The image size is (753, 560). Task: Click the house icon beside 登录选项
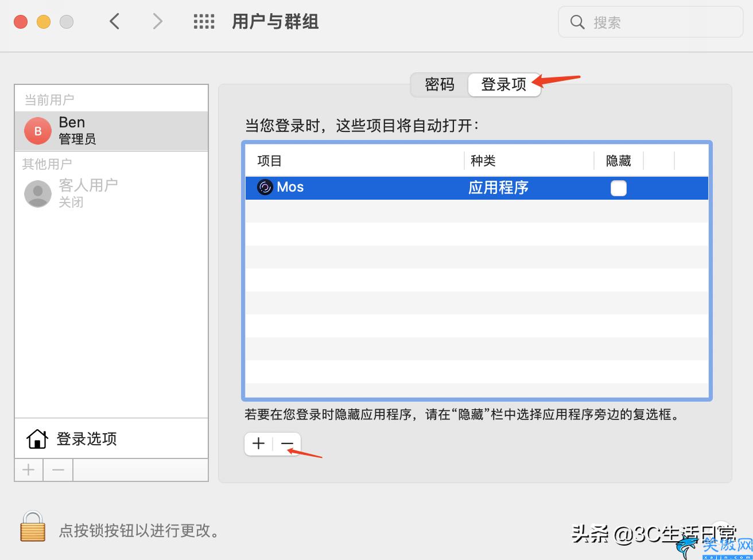click(x=37, y=439)
